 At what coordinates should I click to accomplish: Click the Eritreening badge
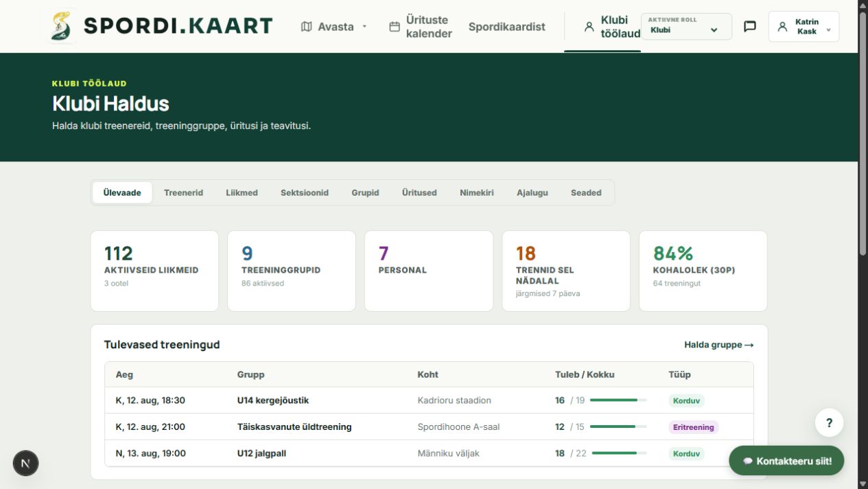tap(693, 427)
